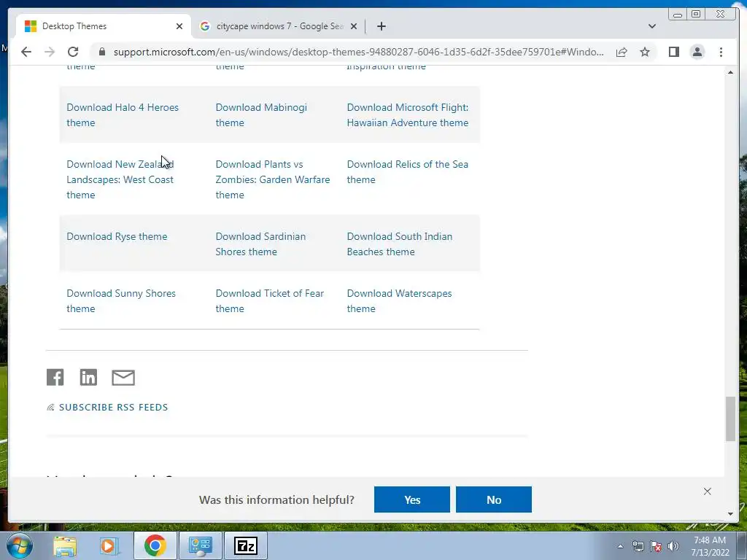Download South Indian Beaches theme
747x560 pixels.
coord(400,244)
